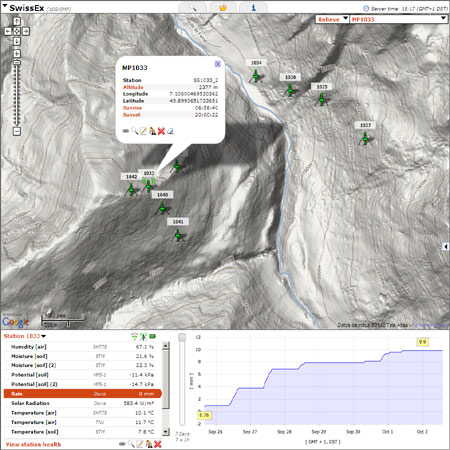
Task: Click the worker icon in station panel footer
Action: pyautogui.click(x=149, y=444)
